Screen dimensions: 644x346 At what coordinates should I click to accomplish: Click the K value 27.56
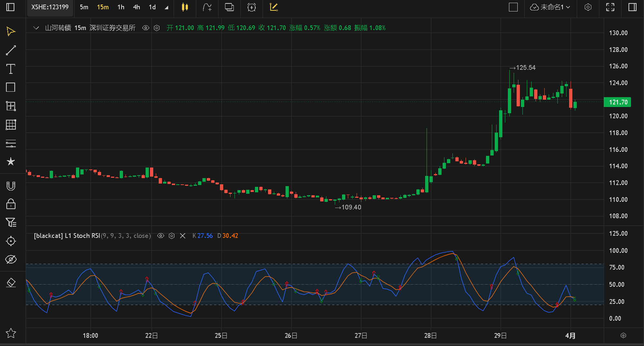click(205, 236)
